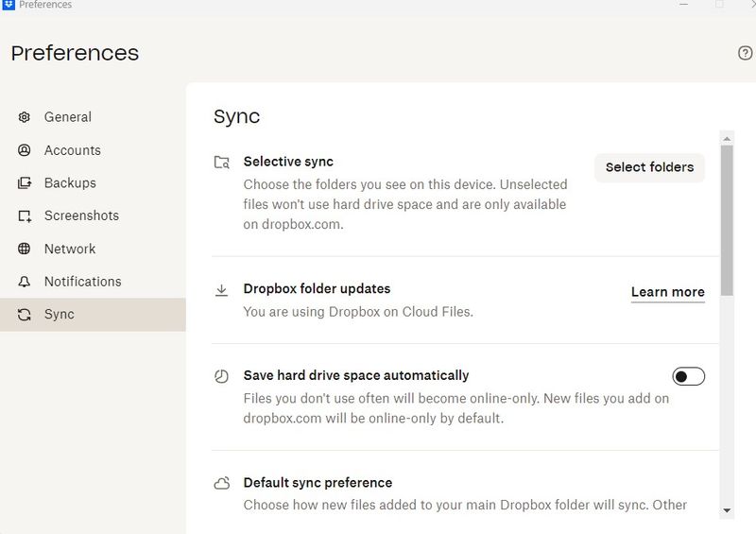Switch to the Accounts tab
The width and height of the screenshot is (756, 534).
click(72, 150)
